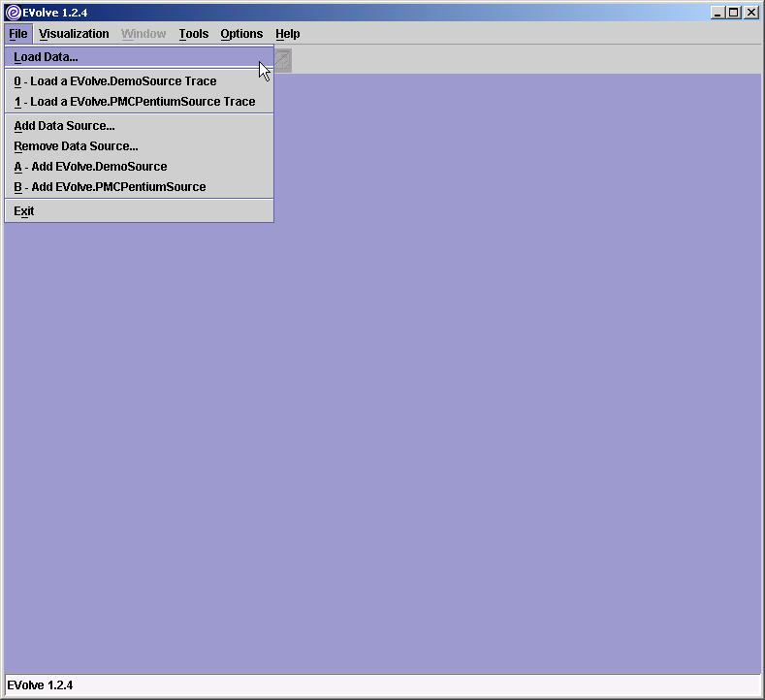Open the Visualization menu
Viewport: 765px width, 700px height.
74,34
